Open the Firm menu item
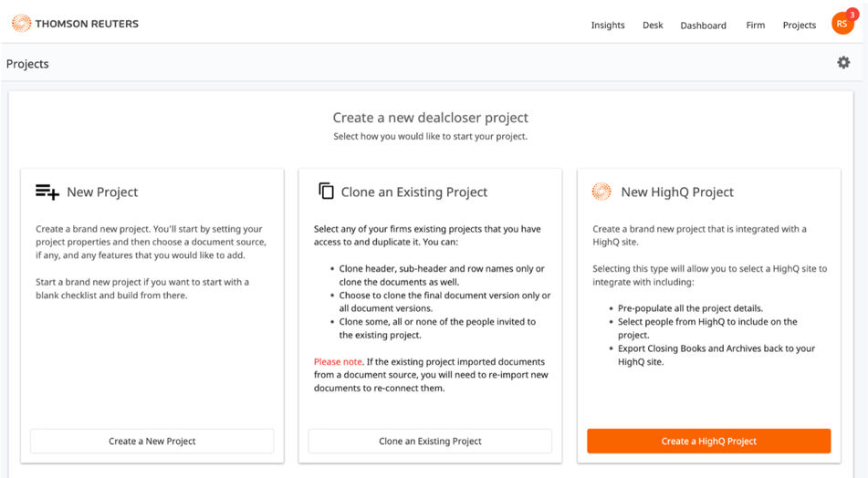The image size is (868, 478). pyautogui.click(x=755, y=25)
